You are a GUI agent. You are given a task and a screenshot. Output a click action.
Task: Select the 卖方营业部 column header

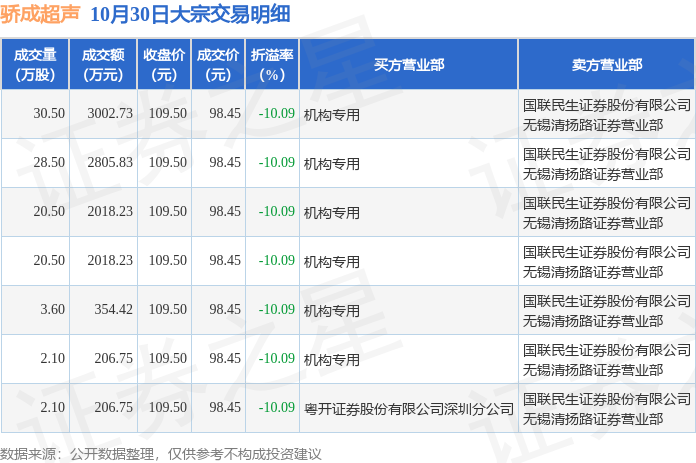(607, 65)
